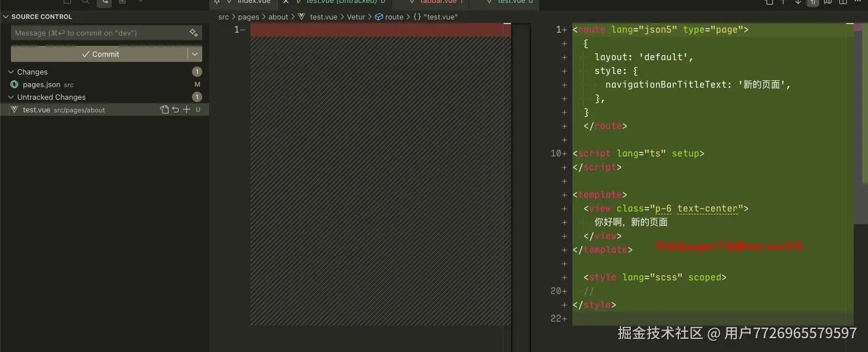This screenshot has height=352, width=868.
Task: Open the Search view in the activity bar
Action: click(85, 2)
